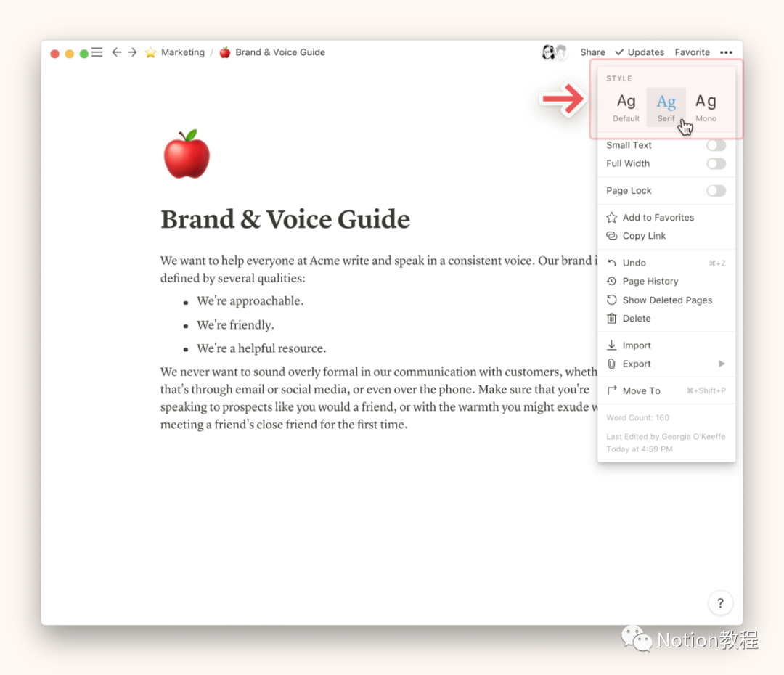Choose the Default font style

pyautogui.click(x=626, y=107)
